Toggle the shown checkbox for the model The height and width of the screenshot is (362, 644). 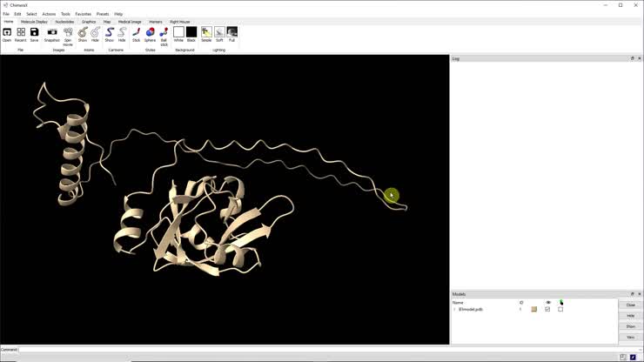coord(547,309)
